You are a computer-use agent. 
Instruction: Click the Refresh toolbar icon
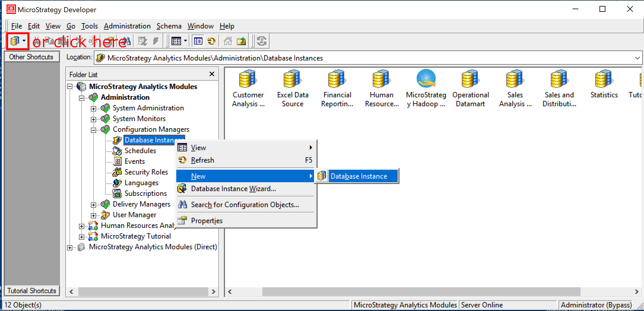click(x=212, y=41)
